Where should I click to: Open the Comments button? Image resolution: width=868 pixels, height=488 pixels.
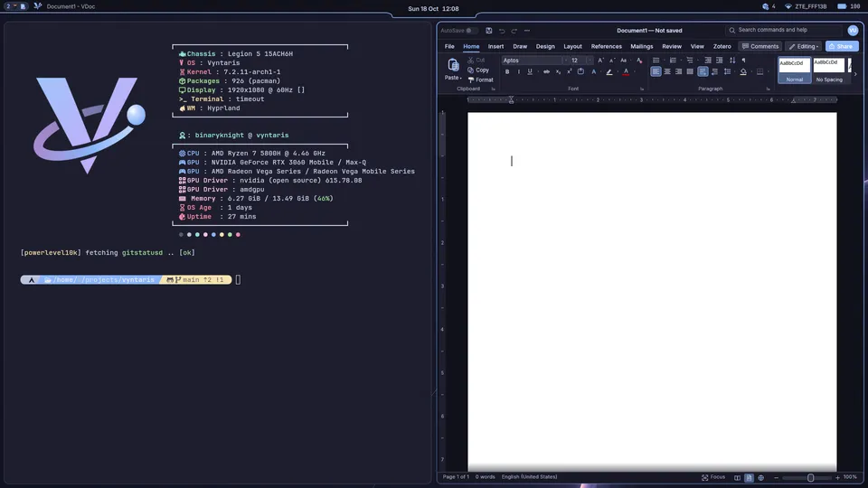(760, 46)
